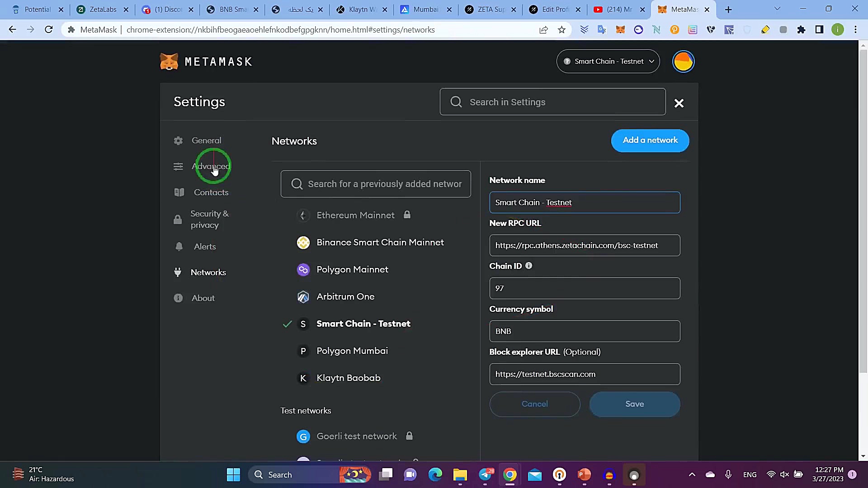Viewport: 868px width, 488px height.
Task: Open a new browser tab
Action: pos(728,9)
